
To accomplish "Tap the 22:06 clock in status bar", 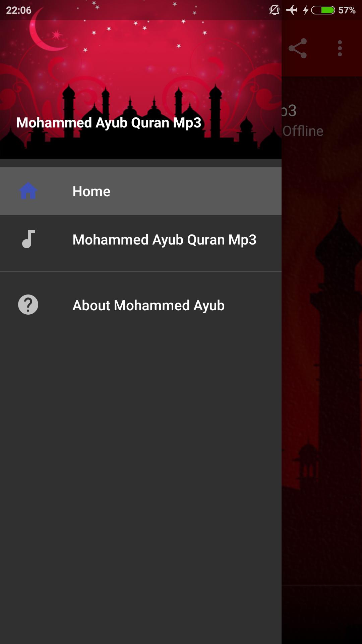I will pos(19,10).
